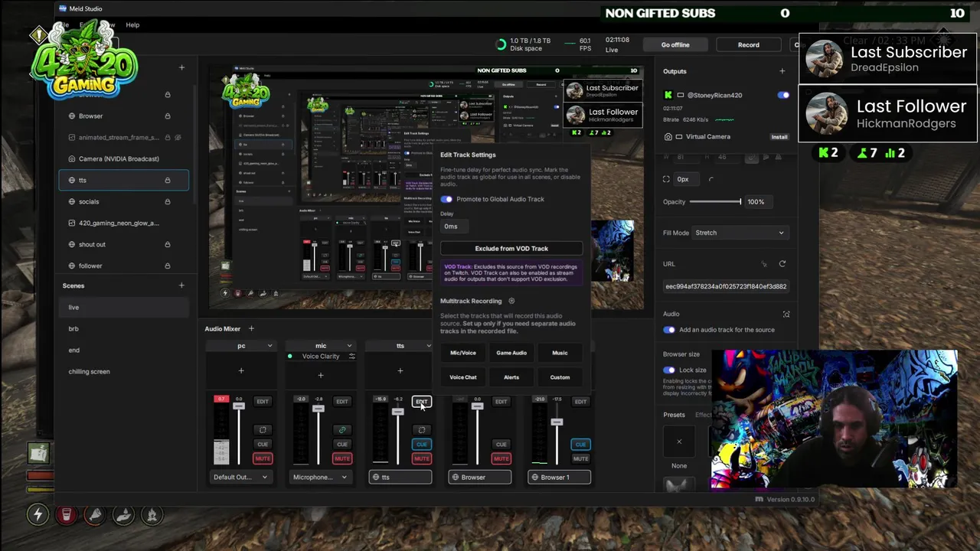Toggle Promote to Global Audio Track
980x551 pixels.
(446, 199)
